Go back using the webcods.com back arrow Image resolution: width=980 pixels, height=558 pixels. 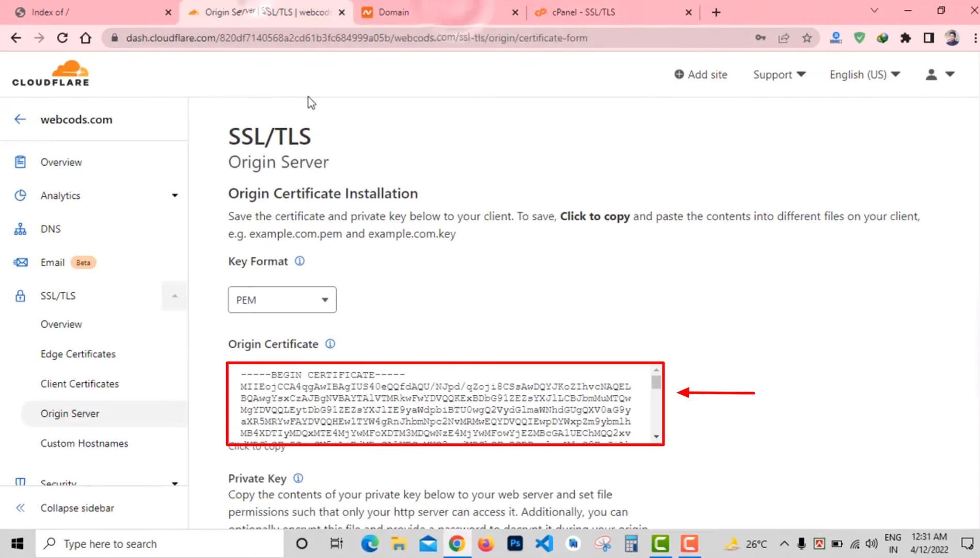click(x=20, y=119)
